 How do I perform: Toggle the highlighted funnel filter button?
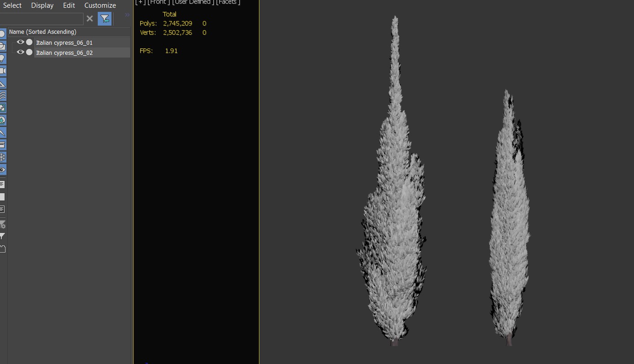click(105, 19)
